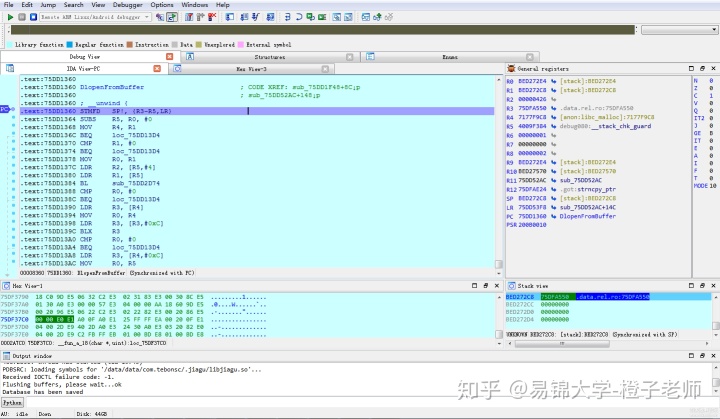Open the Jump menu
This screenshot has width=720, height=419.
click(x=48, y=5)
